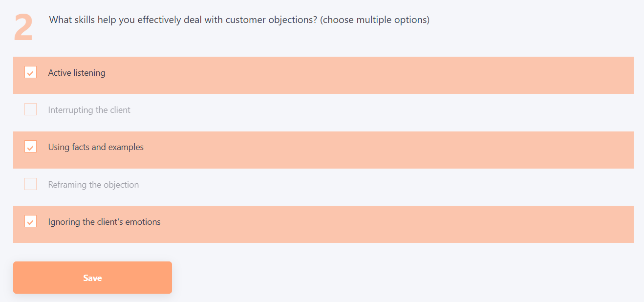This screenshot has height=302, width=644.
Task: Click the empty Interrupting the client row area
Action: 366,112
